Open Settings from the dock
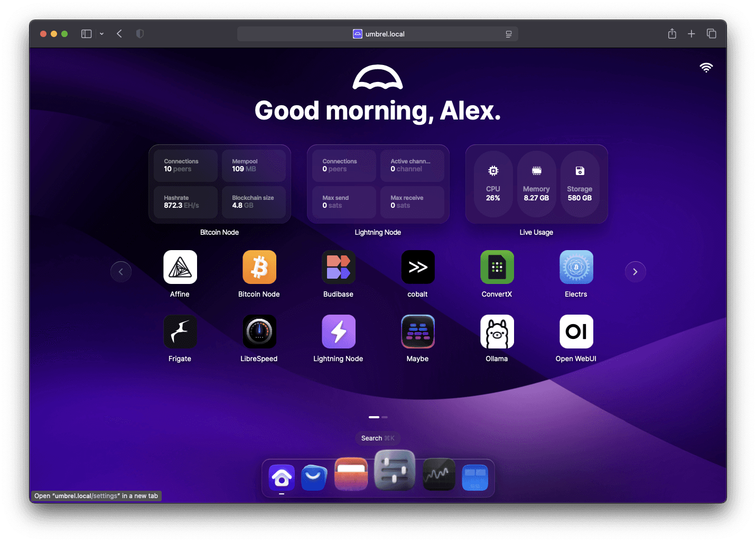The width and height of the screenshot is (756, 542). pos(395,470)
